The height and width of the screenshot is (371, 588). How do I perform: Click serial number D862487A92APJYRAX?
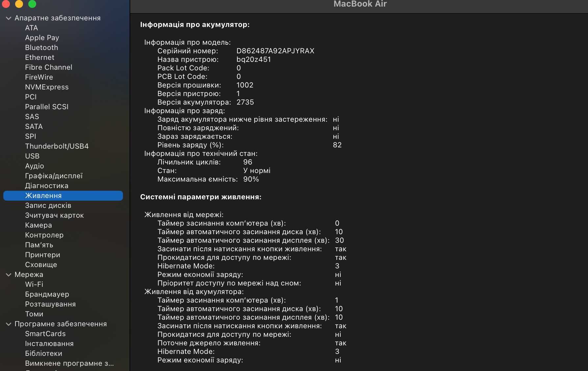tap(275, 51)
